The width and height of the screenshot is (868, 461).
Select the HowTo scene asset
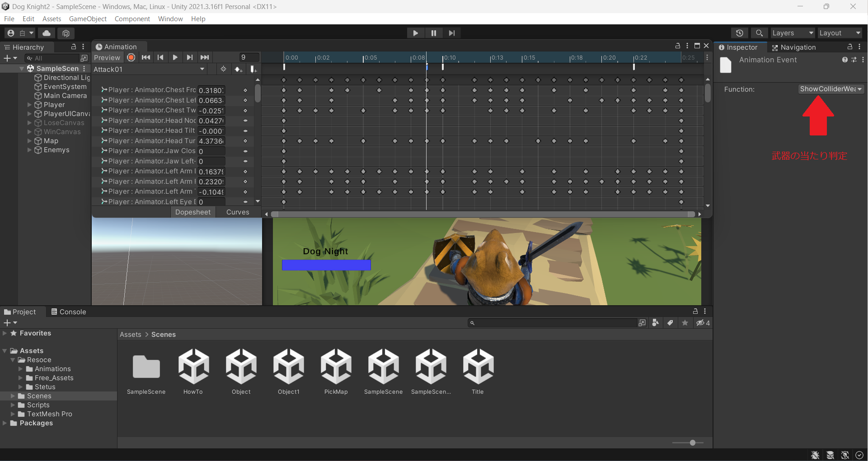click(193, 372)
